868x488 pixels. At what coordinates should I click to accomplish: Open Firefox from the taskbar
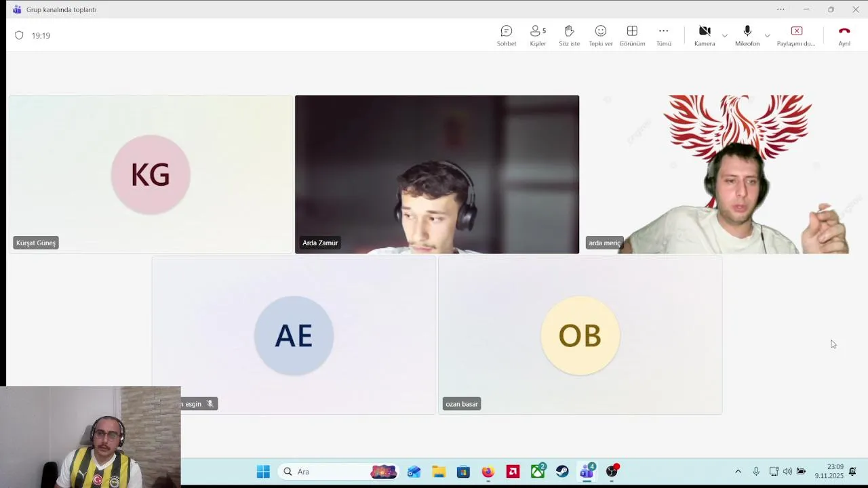click(x=488, y=472)
